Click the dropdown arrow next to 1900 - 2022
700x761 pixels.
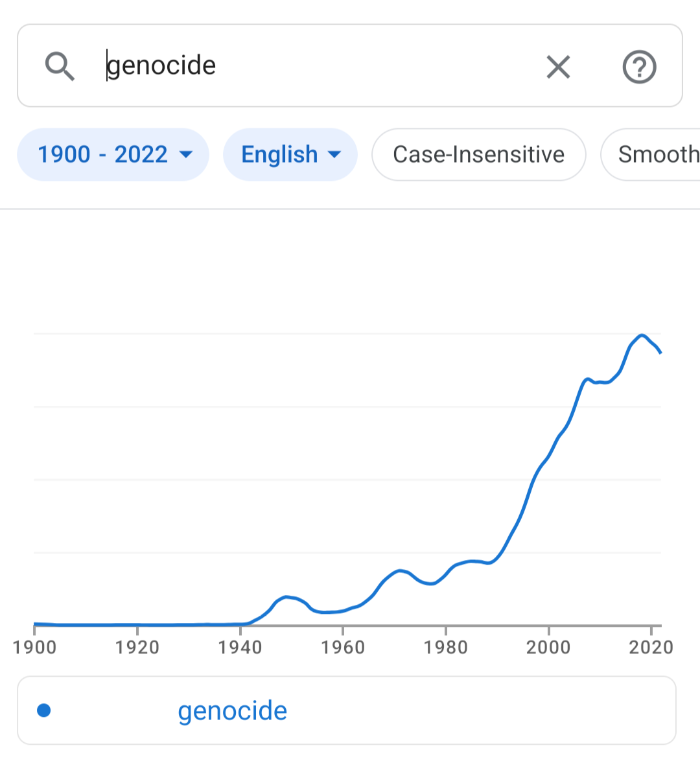click(186, 155)
